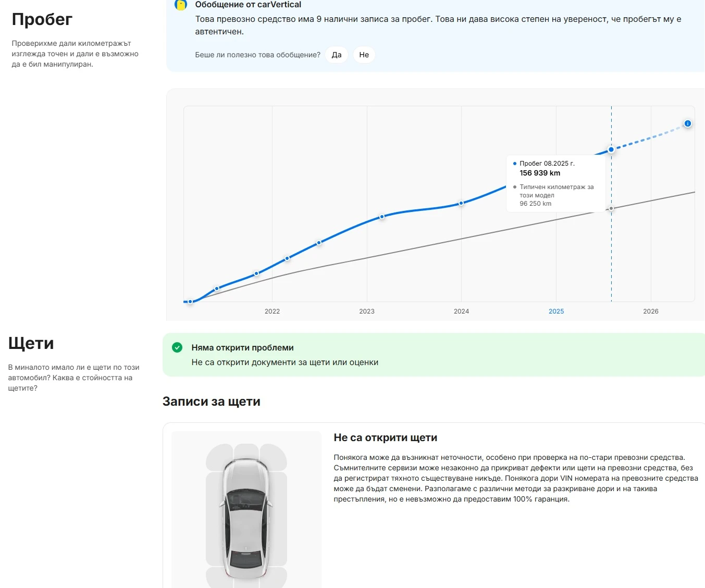Click the 156 939 km tooltip value
The width and height of the screenshot is (705, 588).
pos(540,173)
